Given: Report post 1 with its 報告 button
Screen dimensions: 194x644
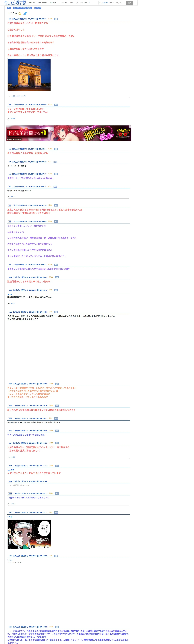Looking at the screenshot, I should pos(56,19).
